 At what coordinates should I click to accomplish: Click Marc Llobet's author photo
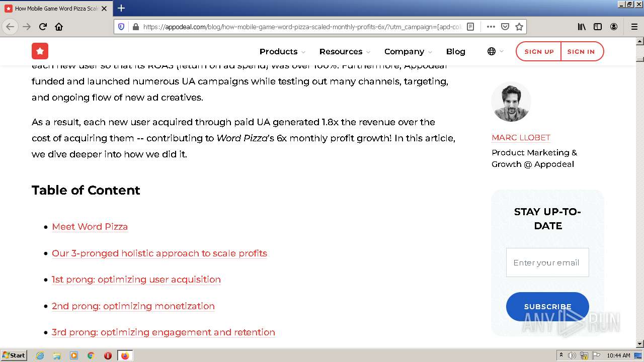pyautogui.click(x=511, y=102)
